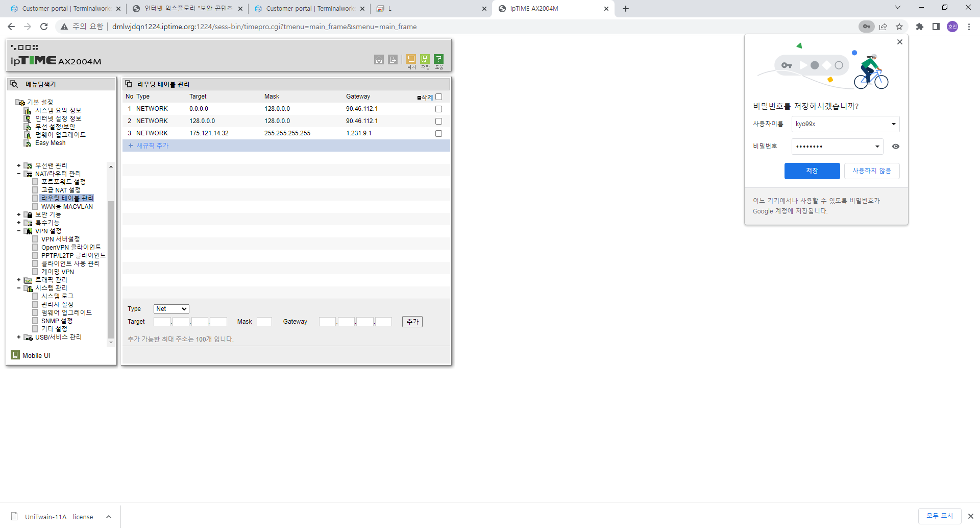Expand the 보안 기능 tree node

point(19,214)
